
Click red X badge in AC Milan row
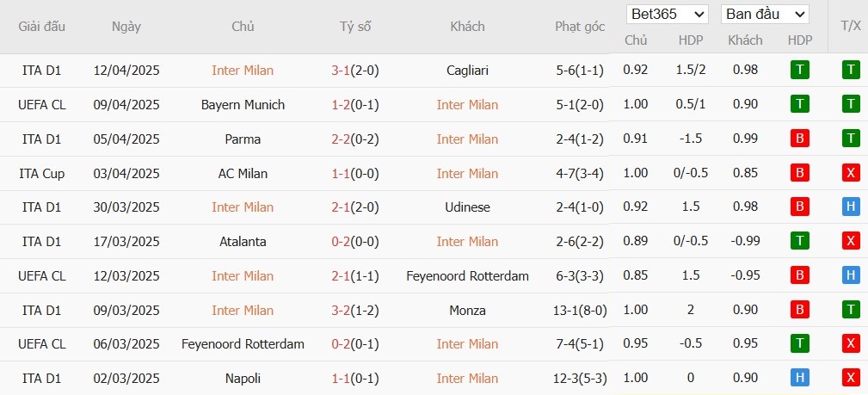coord(851,174)
